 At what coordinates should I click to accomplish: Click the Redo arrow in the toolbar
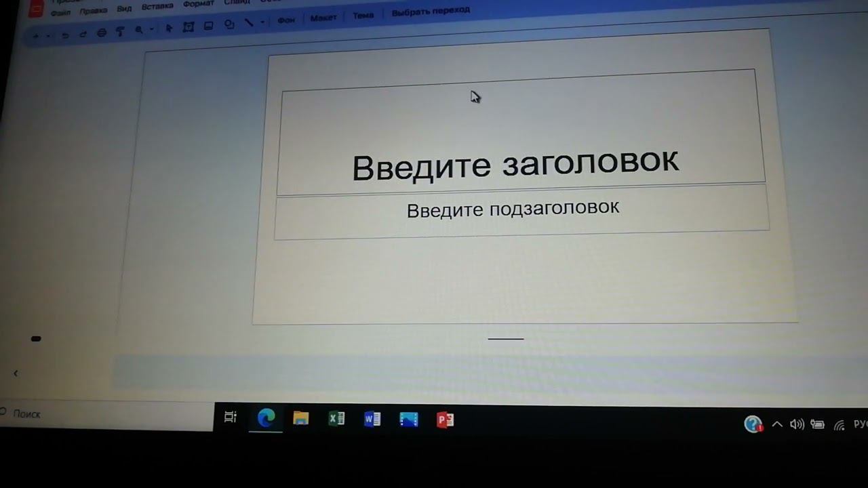(83, 35)
